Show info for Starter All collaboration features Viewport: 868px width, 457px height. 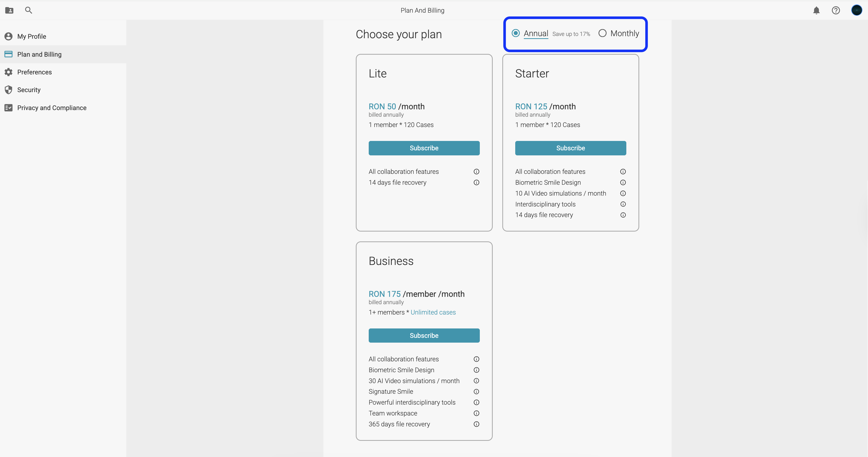[x=623, y=172]
